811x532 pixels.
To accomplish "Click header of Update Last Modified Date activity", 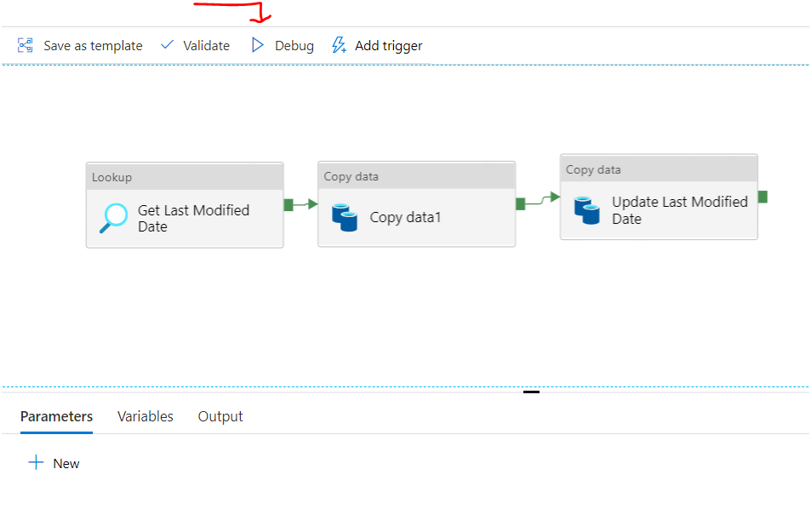I will pyautogui.click(x=659, y=169).
